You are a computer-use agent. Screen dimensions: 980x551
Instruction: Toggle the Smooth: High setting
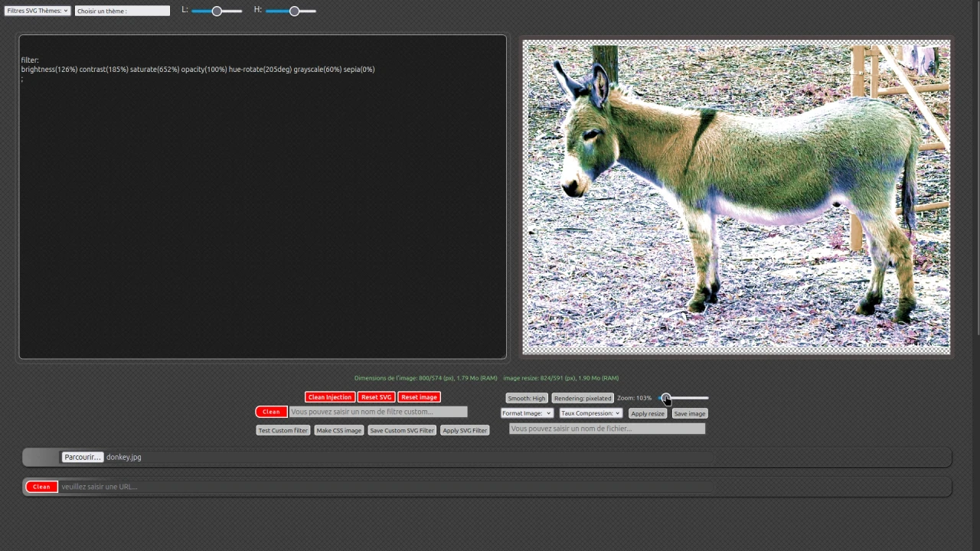coord(526,398)
